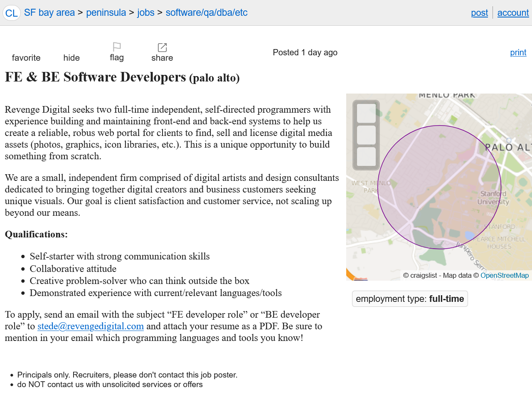Click the top map control button to zoom in
The height and width of the screenshot is (395, 532).
(x=366, y=113)
